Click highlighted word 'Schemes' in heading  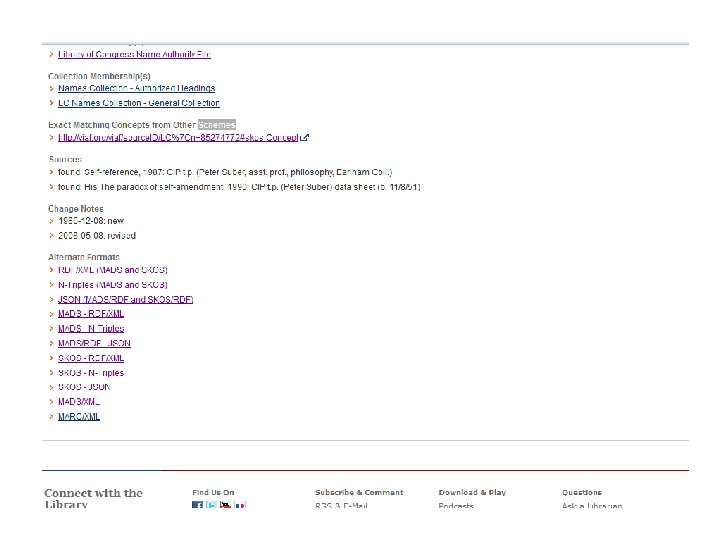[x=217, y=124]
